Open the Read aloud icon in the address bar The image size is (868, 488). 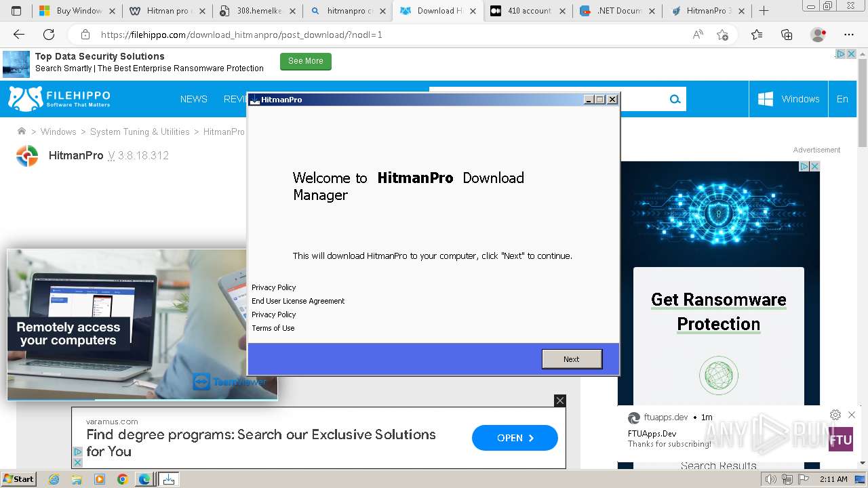click(x=698, y=35)
